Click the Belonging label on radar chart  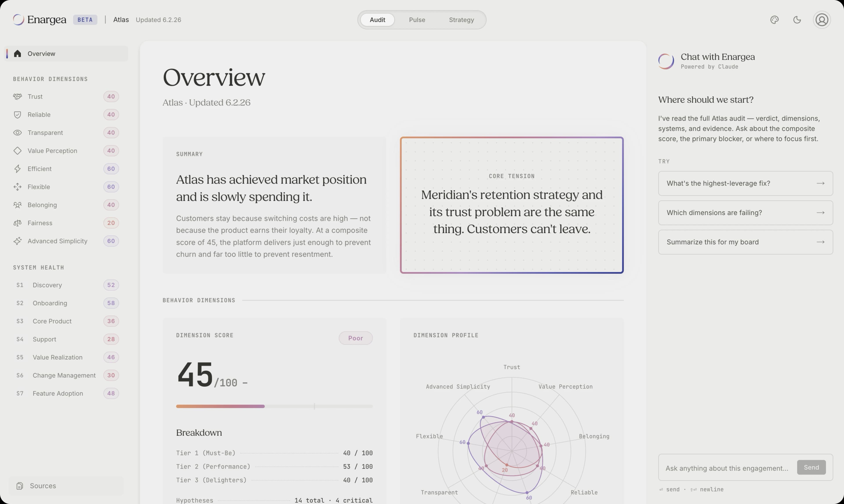594,436
